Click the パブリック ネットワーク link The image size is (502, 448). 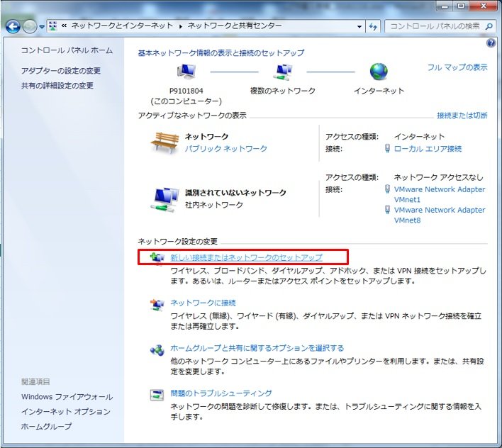226,149
